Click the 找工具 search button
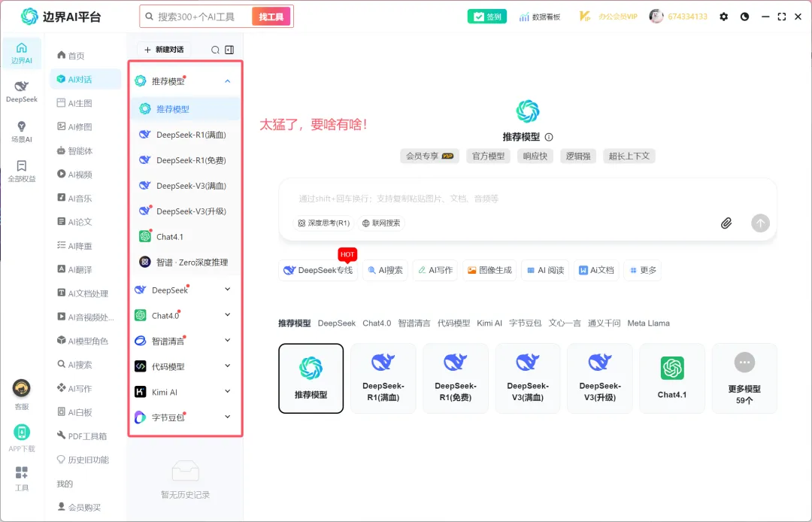 271,17
